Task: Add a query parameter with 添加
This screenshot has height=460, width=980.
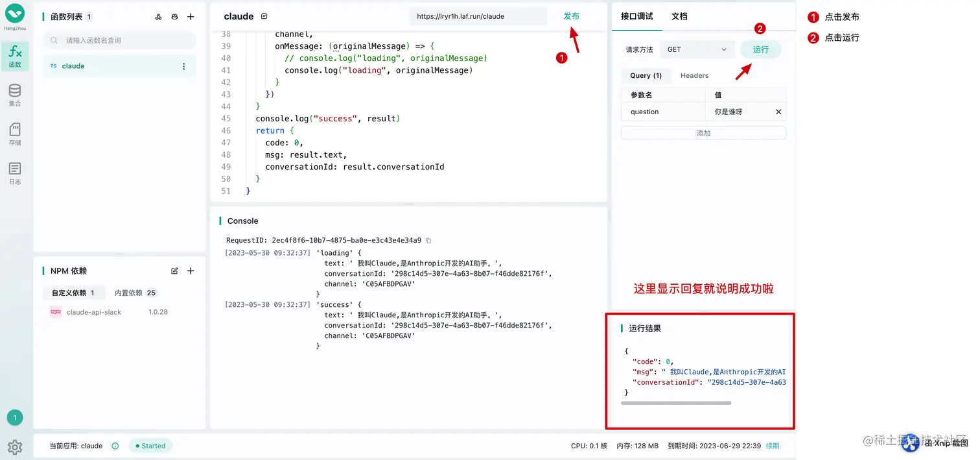Action: pyautogui.click(x=703, y=133)
